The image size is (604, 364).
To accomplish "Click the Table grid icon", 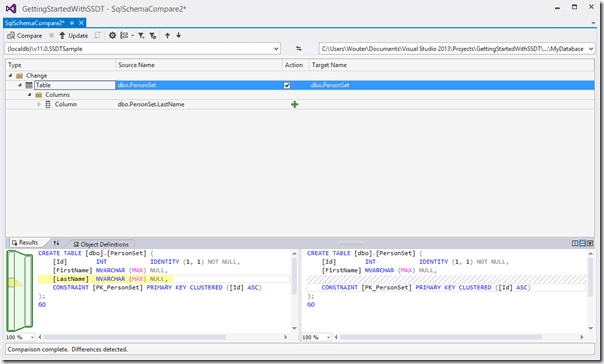I will tap(29, 85).
